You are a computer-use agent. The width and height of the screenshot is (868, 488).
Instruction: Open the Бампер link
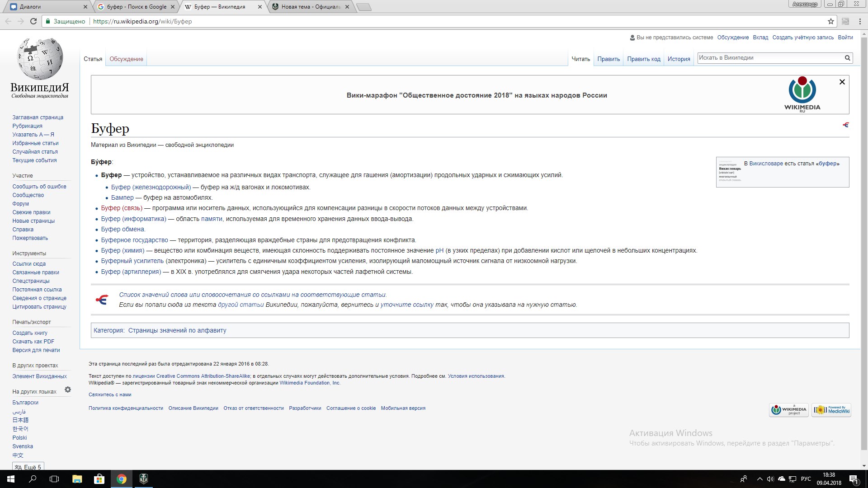(x=123, y=197)
